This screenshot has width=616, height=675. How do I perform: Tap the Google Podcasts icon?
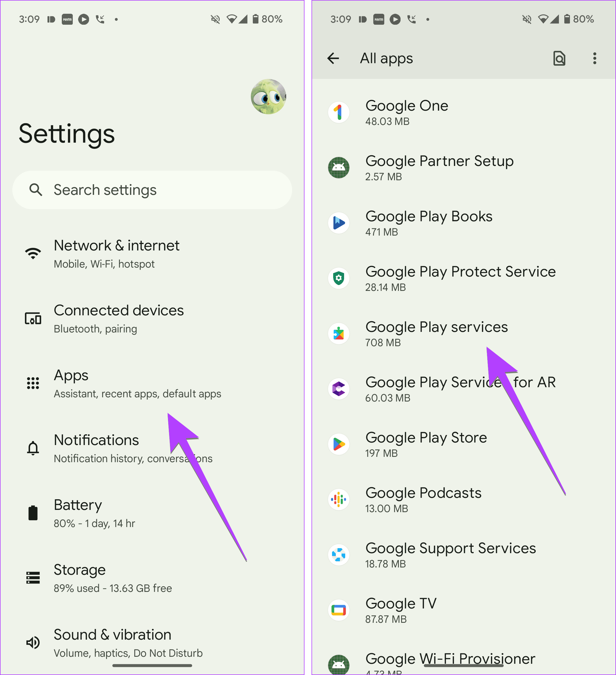(339, 500)
